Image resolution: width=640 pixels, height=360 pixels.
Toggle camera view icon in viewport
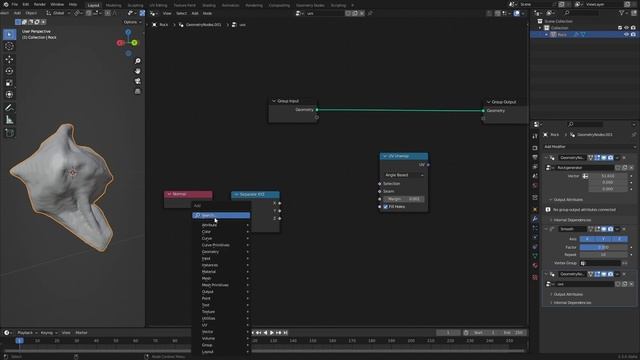[x=138, y=81]
